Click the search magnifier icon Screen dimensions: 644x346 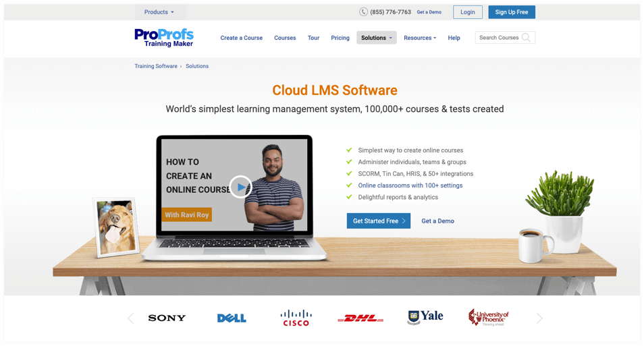coord(526,38)
